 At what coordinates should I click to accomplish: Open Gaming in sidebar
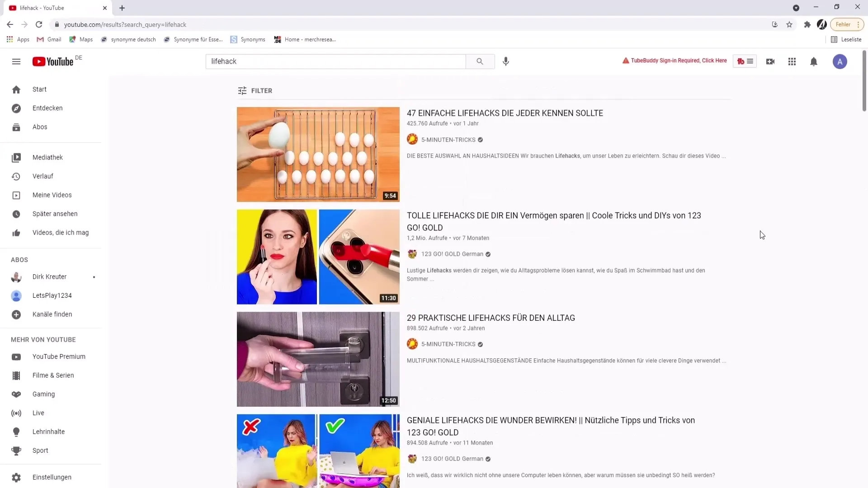51,394
